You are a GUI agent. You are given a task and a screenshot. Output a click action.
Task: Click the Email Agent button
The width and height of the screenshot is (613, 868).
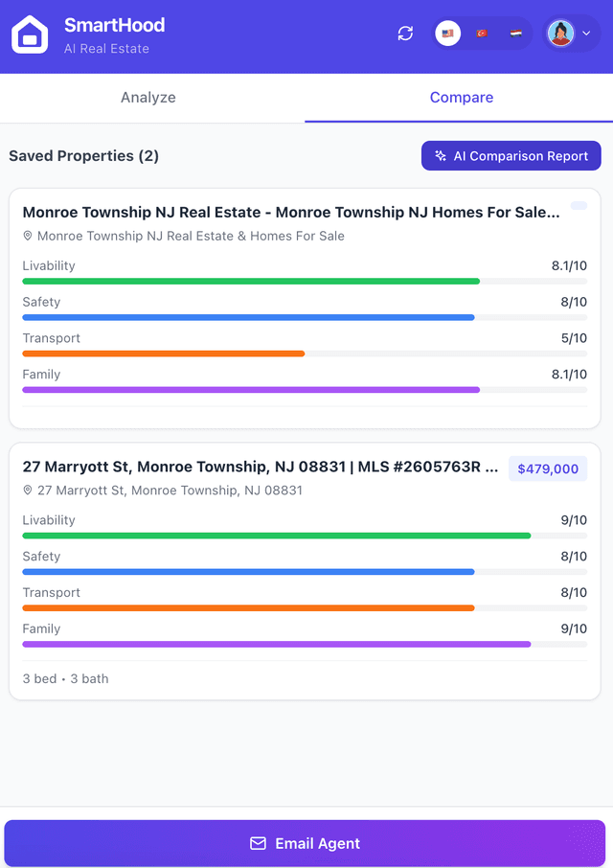pos(305,843)
